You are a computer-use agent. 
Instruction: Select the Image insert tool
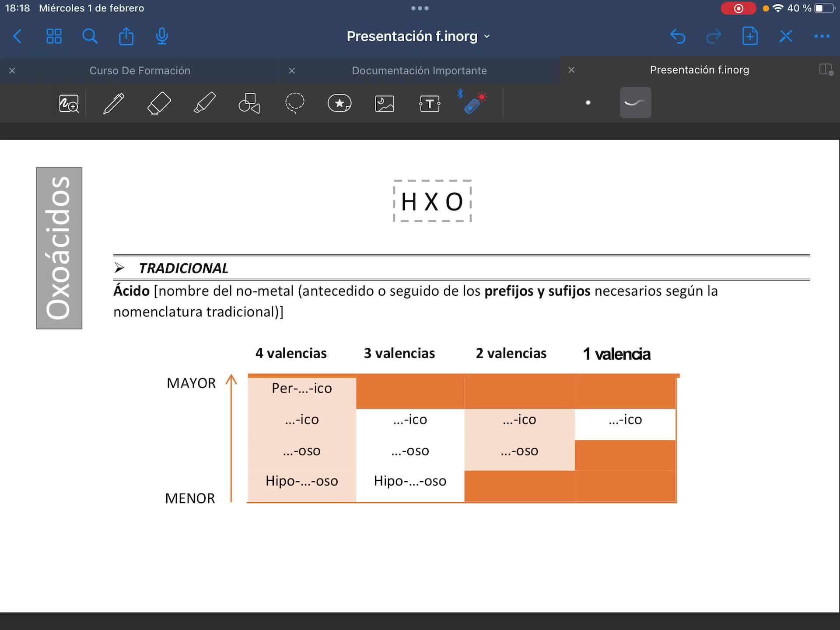coord(385,104)
